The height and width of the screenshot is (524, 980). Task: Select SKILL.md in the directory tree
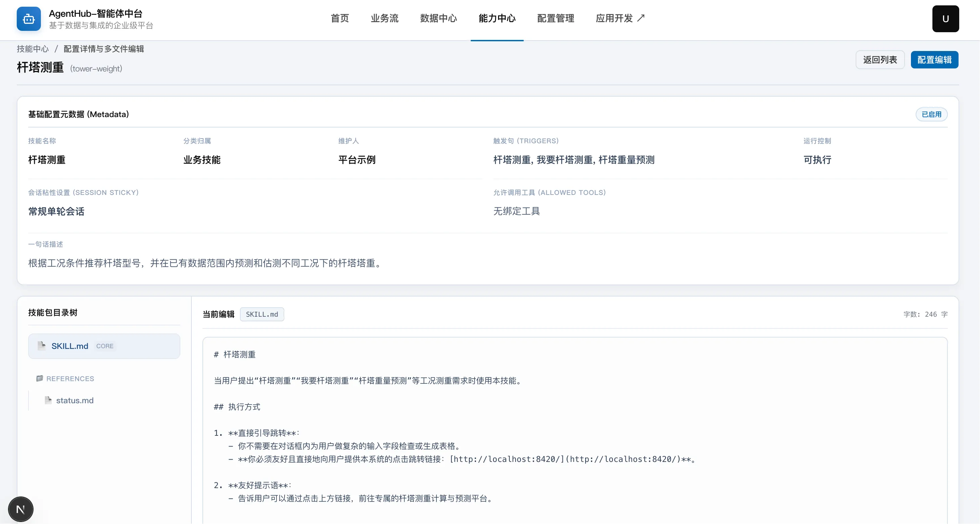104,346
